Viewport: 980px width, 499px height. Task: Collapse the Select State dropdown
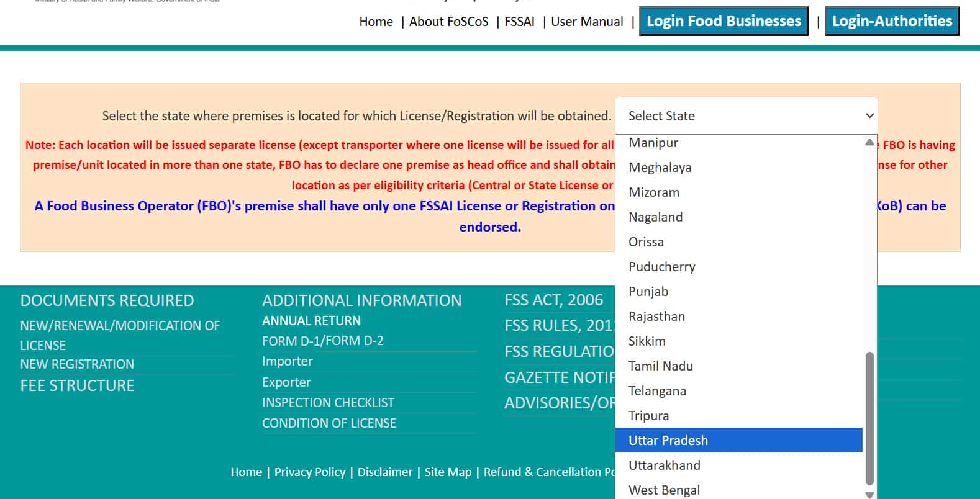[x=746, y=116]
